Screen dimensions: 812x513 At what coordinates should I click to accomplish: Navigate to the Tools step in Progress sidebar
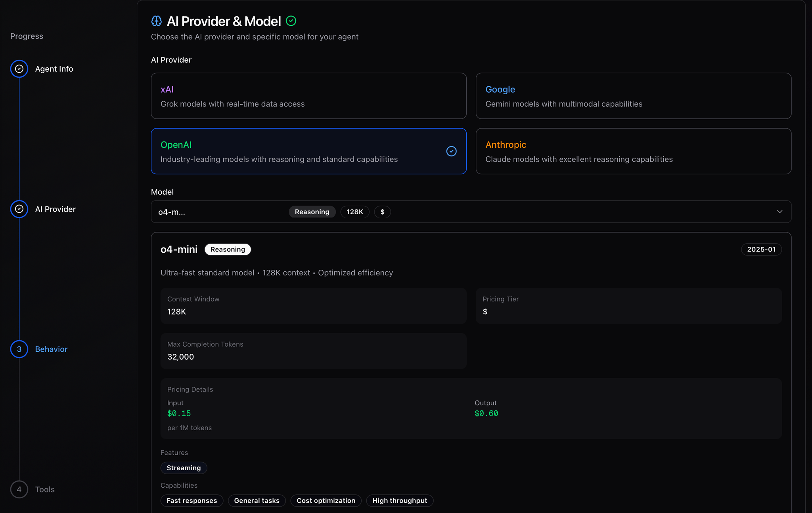[x=45, y=489]
